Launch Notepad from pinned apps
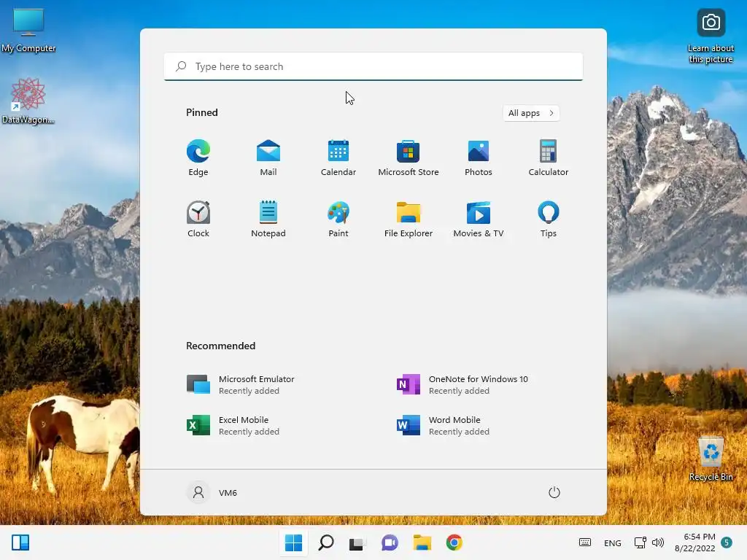The height and width of the screenshot is (560, 747). [268, 219]
